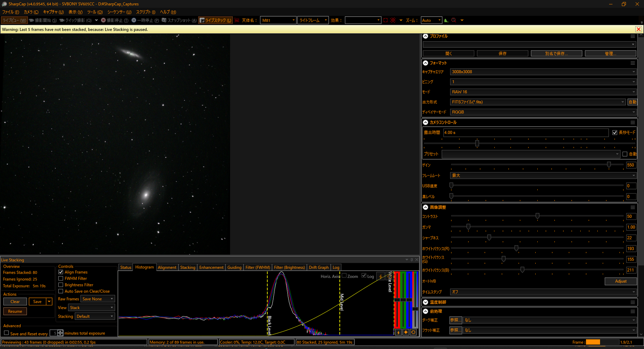The image size is (644, 349).
Task: Click the red selection-area square icon
Action: pos(385,20)
